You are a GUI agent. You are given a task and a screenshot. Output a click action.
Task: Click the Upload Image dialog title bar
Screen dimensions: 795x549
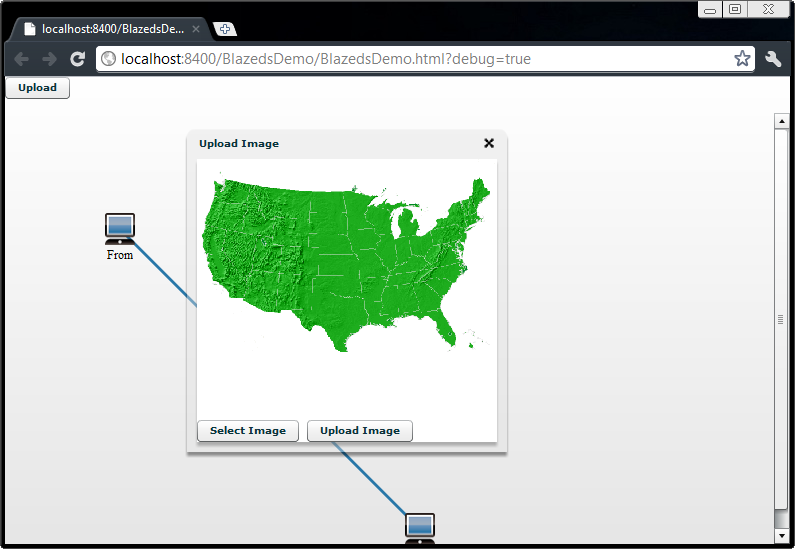[347, 144]
